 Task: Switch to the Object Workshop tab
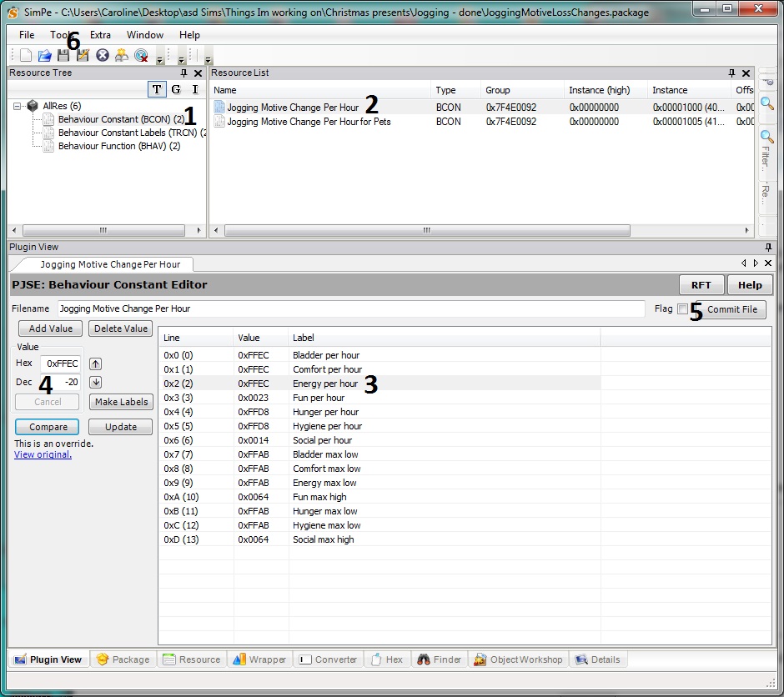(x=517, y=659)
